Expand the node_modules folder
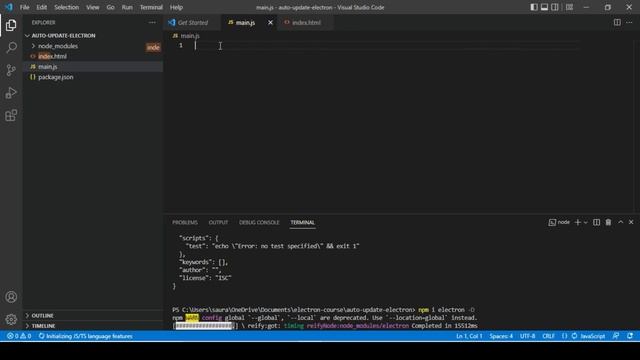The height and width of the screenshot is (360, 640). click(x=93, y=46)
